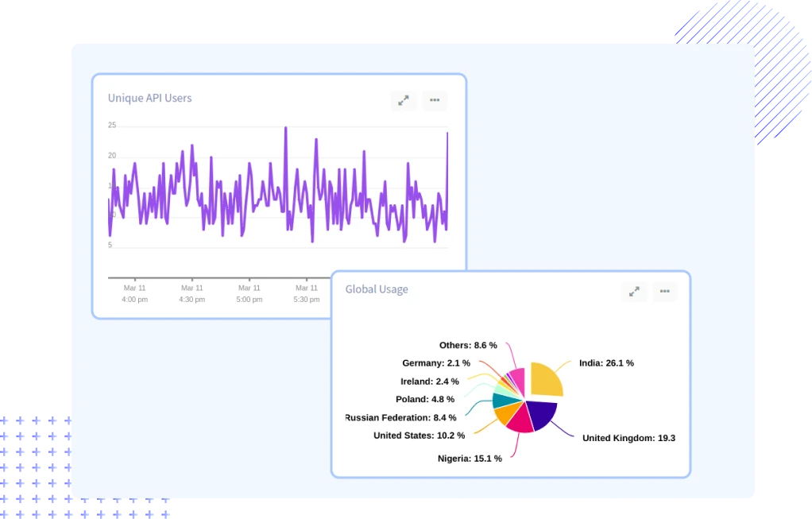Select the India 26.1 % label
812x519 pixels.
point(606,363)
